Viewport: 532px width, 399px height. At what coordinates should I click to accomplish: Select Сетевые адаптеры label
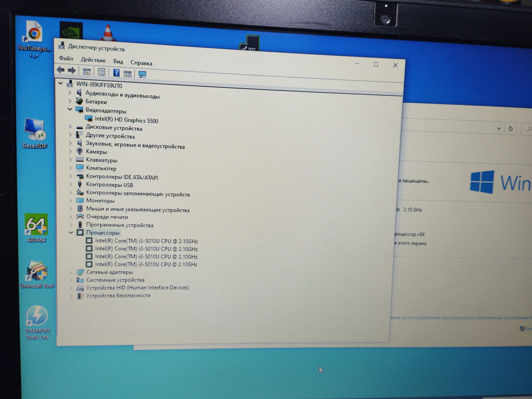coord(109,272)
